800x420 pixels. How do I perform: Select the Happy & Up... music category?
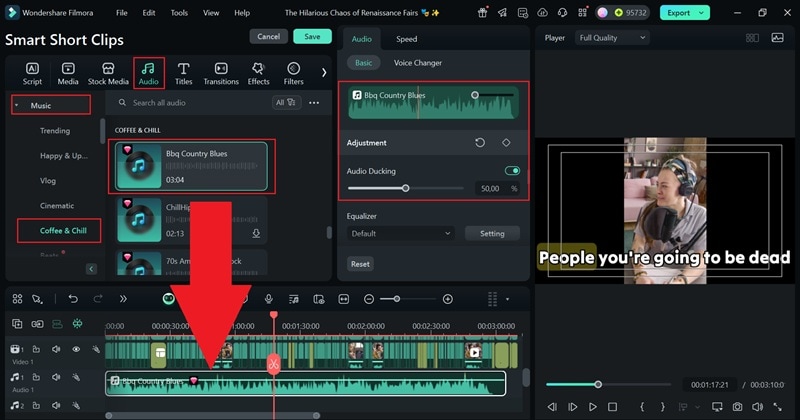coord(64,156)
